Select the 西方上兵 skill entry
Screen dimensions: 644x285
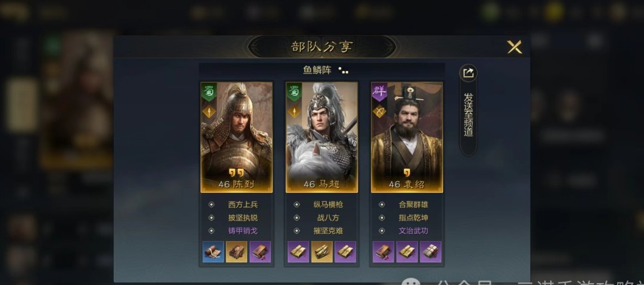(242, 204)
